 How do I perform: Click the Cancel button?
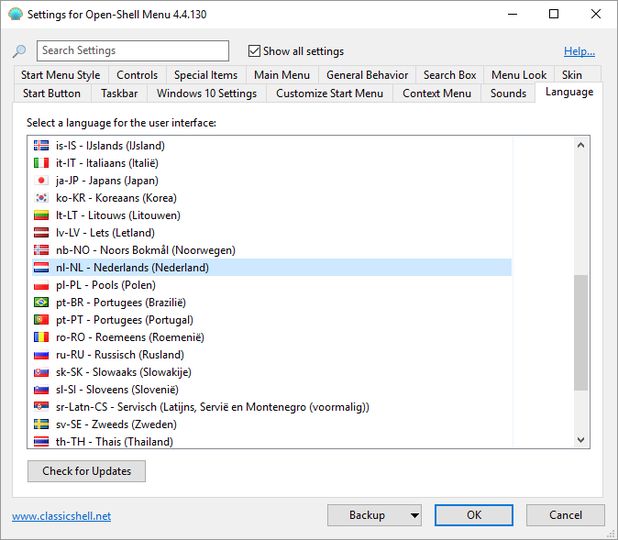565,515
